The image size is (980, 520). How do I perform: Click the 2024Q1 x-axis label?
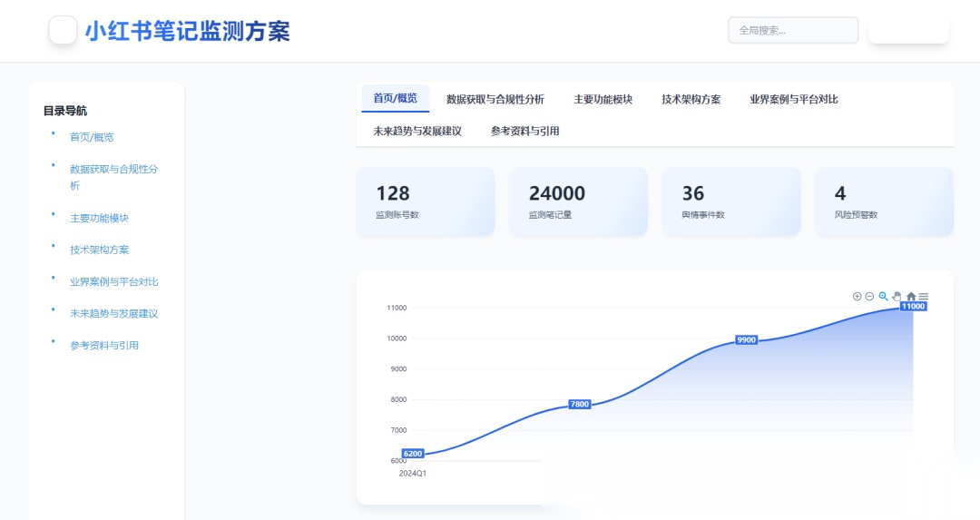click(x=413, y=473)
